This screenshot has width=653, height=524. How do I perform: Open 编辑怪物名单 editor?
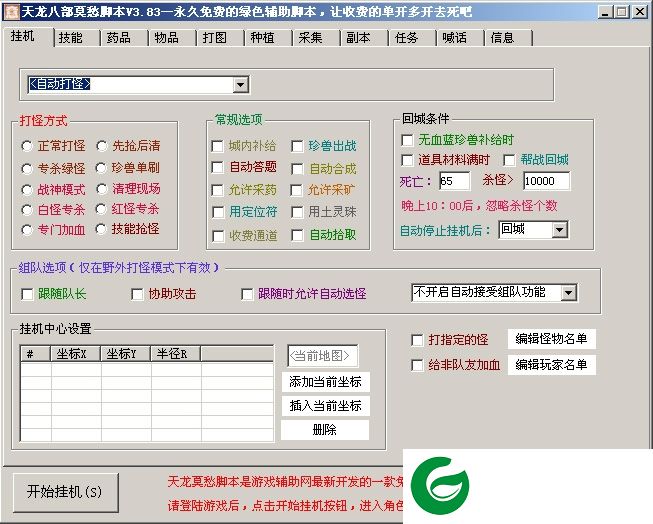pos(551,339)
